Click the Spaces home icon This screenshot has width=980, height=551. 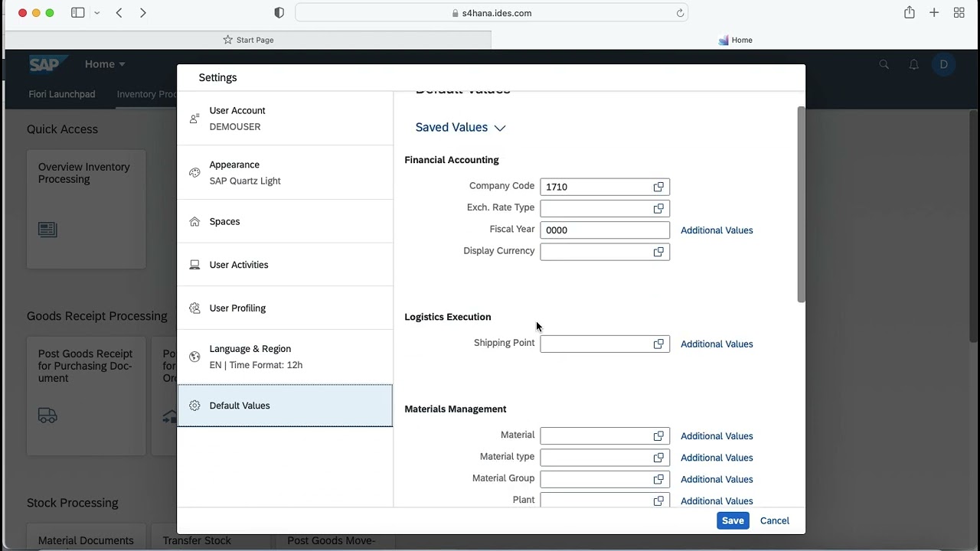tap(194, 221)
